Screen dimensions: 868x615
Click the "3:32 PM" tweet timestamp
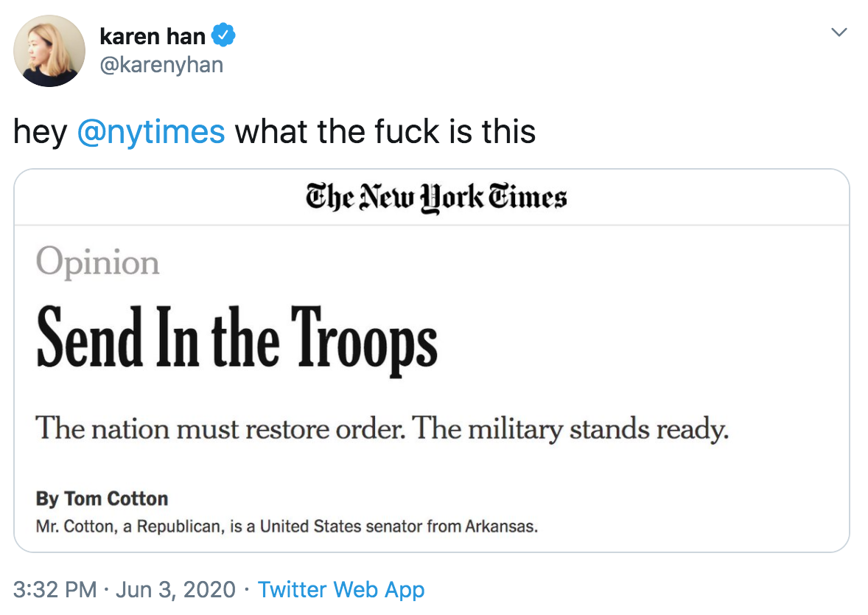pos(55,590)
